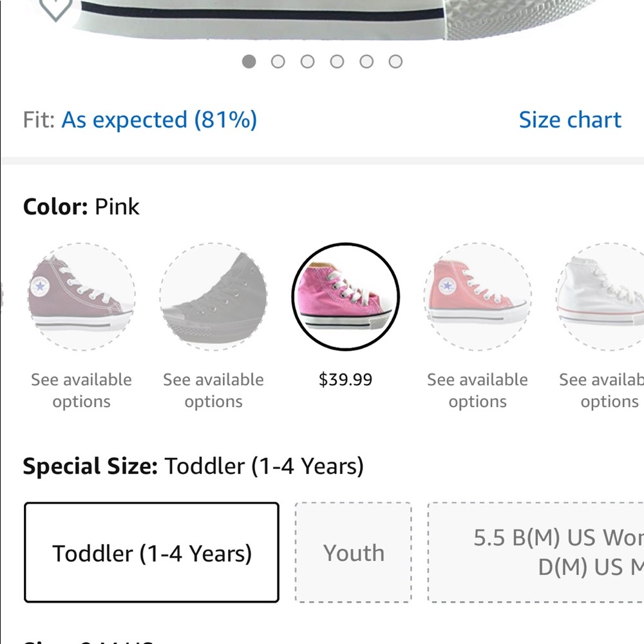Click the selected 'Toddler (1-4 Years)' option
The image size is (644, 644).
151,553
